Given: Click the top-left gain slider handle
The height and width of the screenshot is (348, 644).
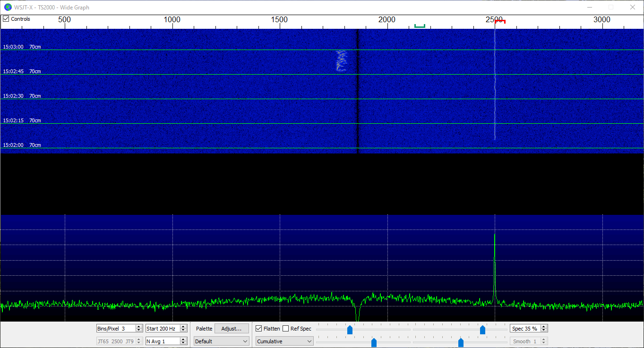Looking at the screenshot, I should [x=350, y=330].
